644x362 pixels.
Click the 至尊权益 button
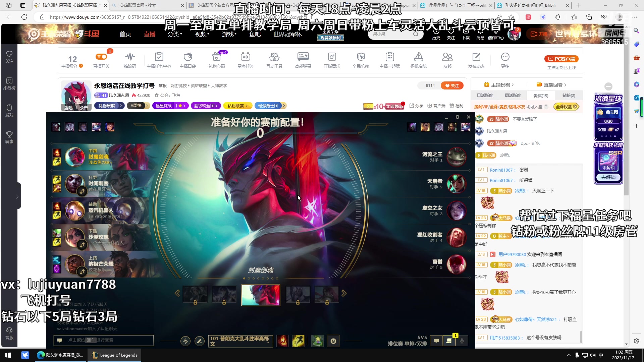[x=566, y=107]
